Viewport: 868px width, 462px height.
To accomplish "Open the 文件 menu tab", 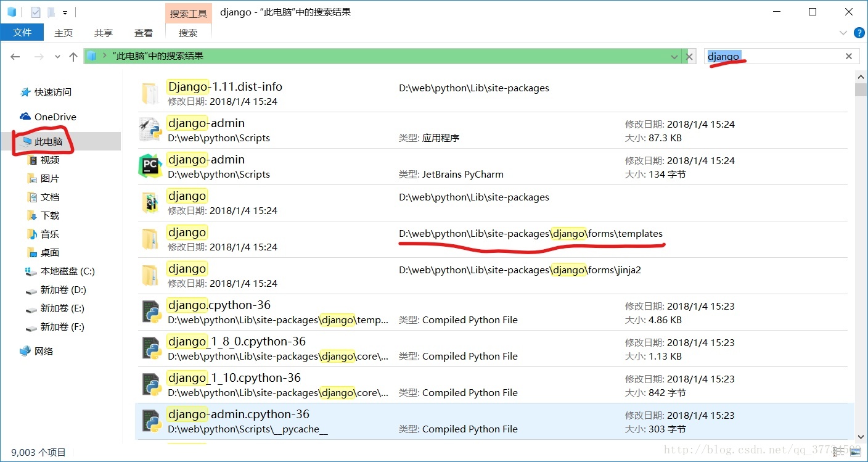I will (x=22, y=32).
